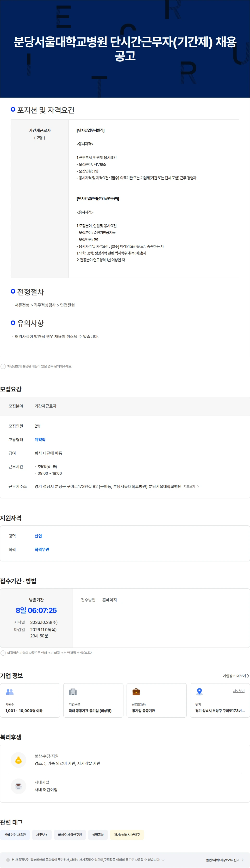This screenshot has height=868, width=250.
Task: Click the 09:00 ~ 18:00 working hours
Action: pos(49,473)
